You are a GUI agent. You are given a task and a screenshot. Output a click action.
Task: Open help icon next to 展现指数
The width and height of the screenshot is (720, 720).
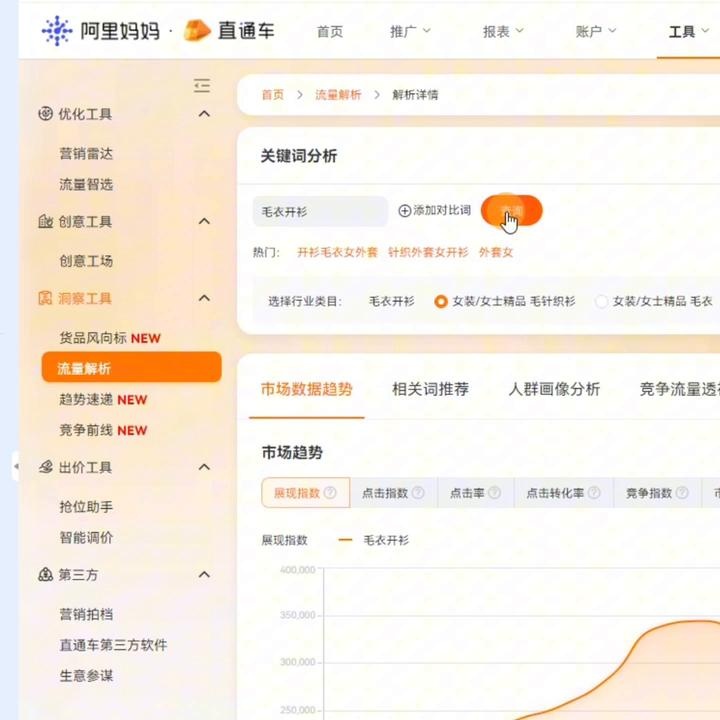pos(330,493)
